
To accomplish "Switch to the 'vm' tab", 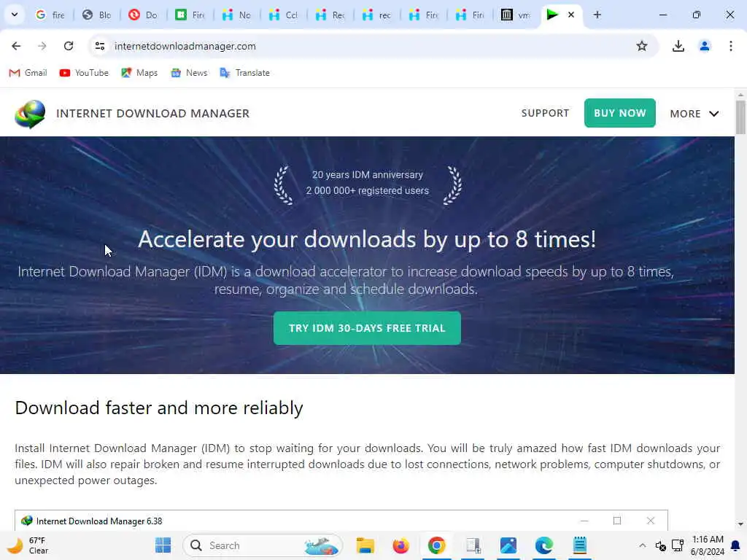I will pyautogui.click(x=516, y=15).
